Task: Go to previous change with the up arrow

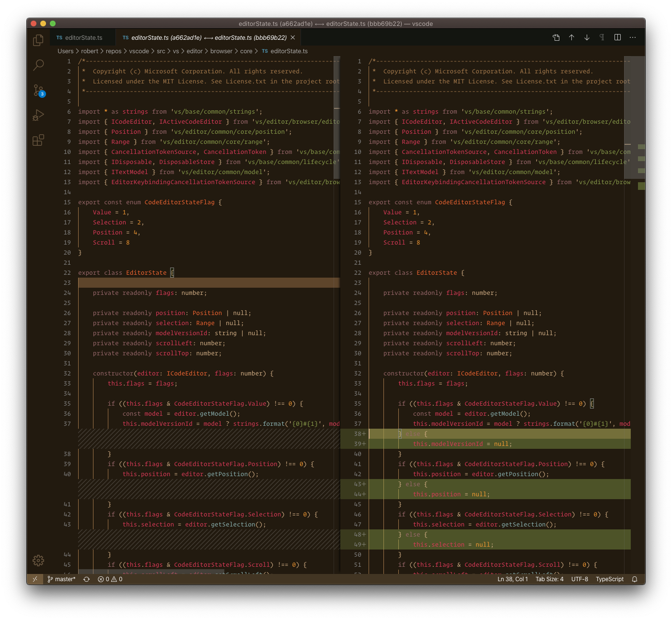Action: point(571,37)
